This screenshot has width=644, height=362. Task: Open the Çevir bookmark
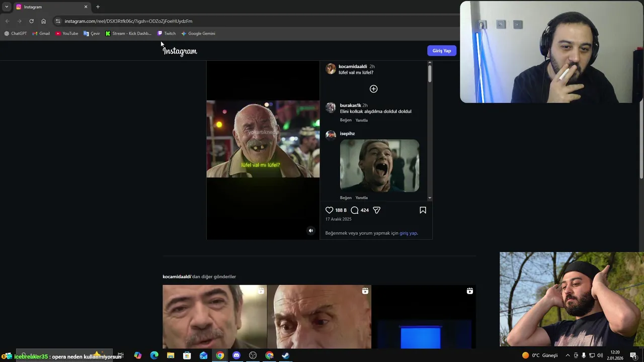pos(92,34)
